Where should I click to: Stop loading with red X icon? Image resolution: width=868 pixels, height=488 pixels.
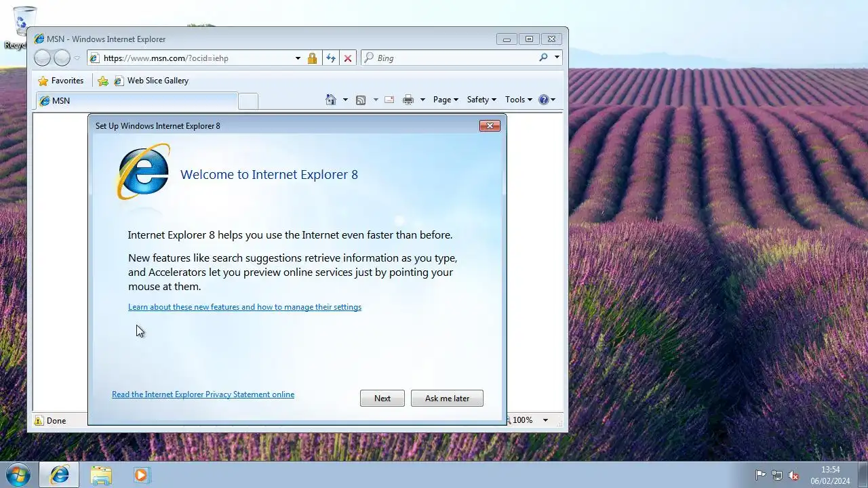click(348, 58)
